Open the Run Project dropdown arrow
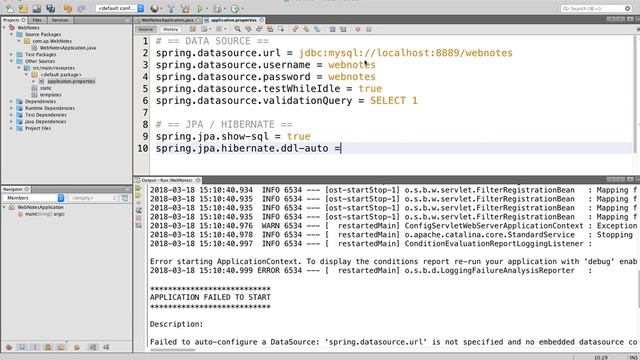This screenshot has height=360, width=640. (x=207, y=9)
